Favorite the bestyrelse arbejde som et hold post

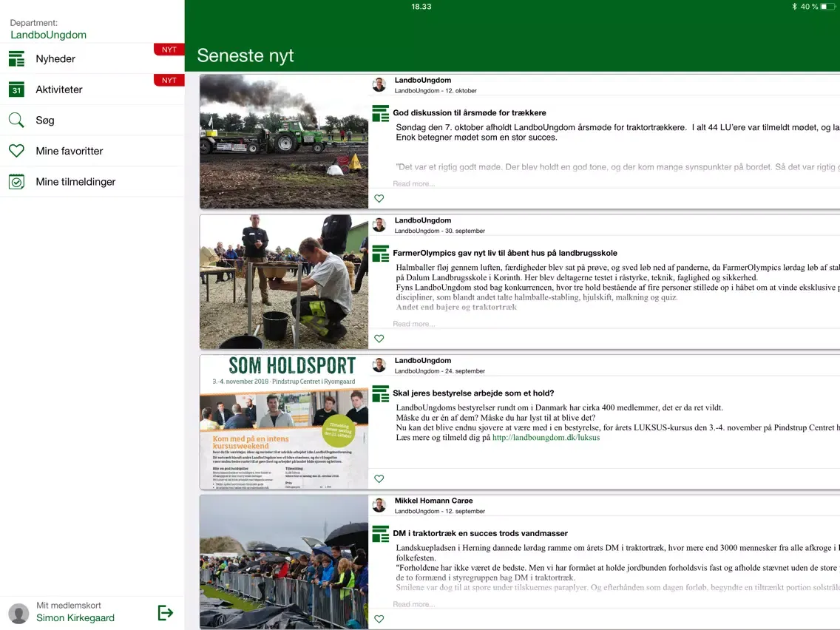[379, 479]
